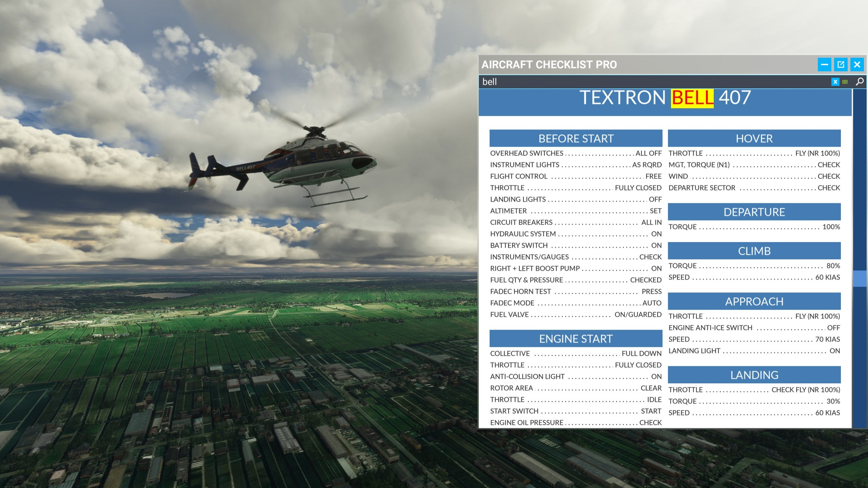
Task: Select the ENGINE OIL PRESSURE CHECK item
Action: [575, 423]
